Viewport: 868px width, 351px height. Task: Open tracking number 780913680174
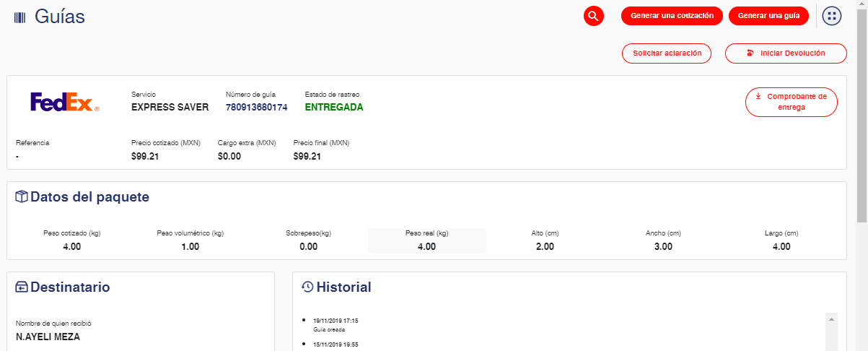[256, 108]
